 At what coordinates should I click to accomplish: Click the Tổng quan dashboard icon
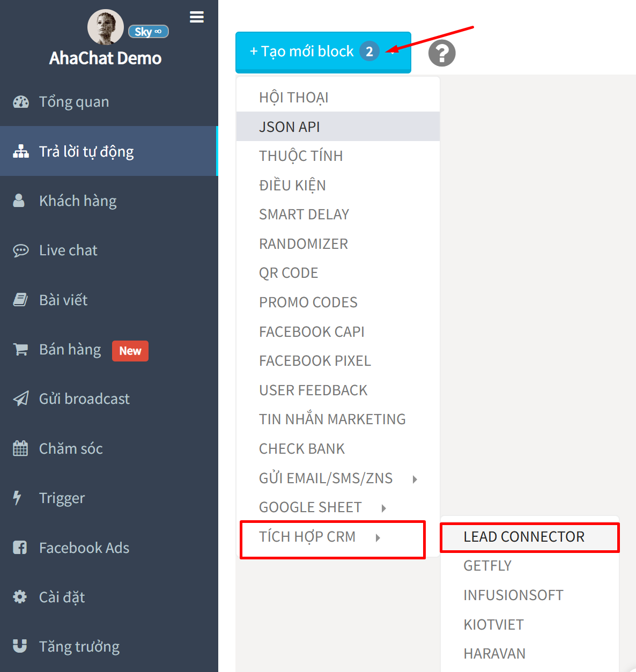tap(21, 102)
